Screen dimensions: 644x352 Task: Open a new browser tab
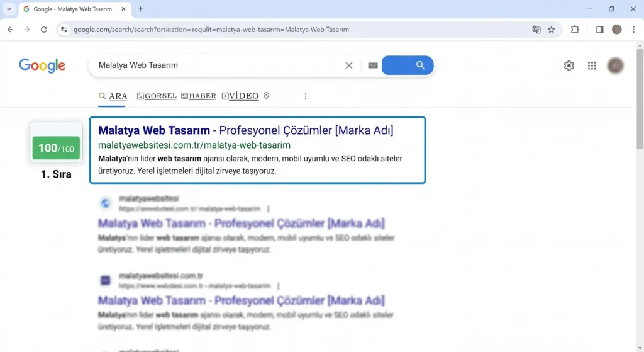click(140, 9)
